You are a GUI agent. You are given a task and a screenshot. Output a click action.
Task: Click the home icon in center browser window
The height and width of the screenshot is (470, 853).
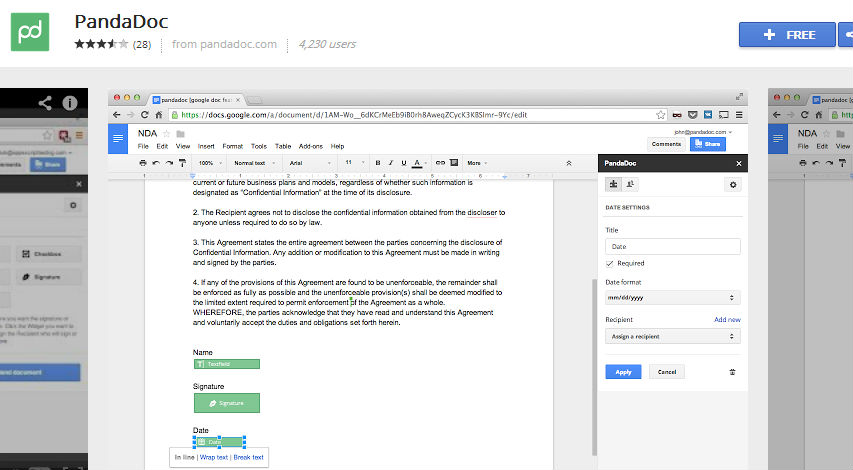(159, 115)
